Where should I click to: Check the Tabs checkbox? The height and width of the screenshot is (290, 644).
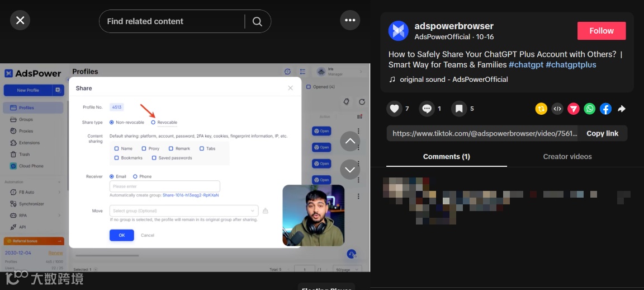click(x=202, y=148)
